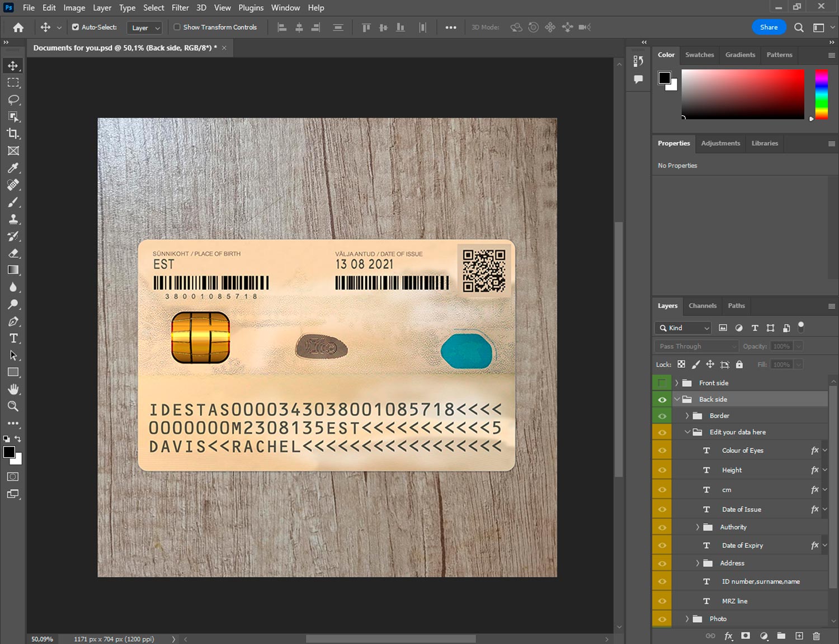Choose the Eraser tool

[x=13, y=253]
